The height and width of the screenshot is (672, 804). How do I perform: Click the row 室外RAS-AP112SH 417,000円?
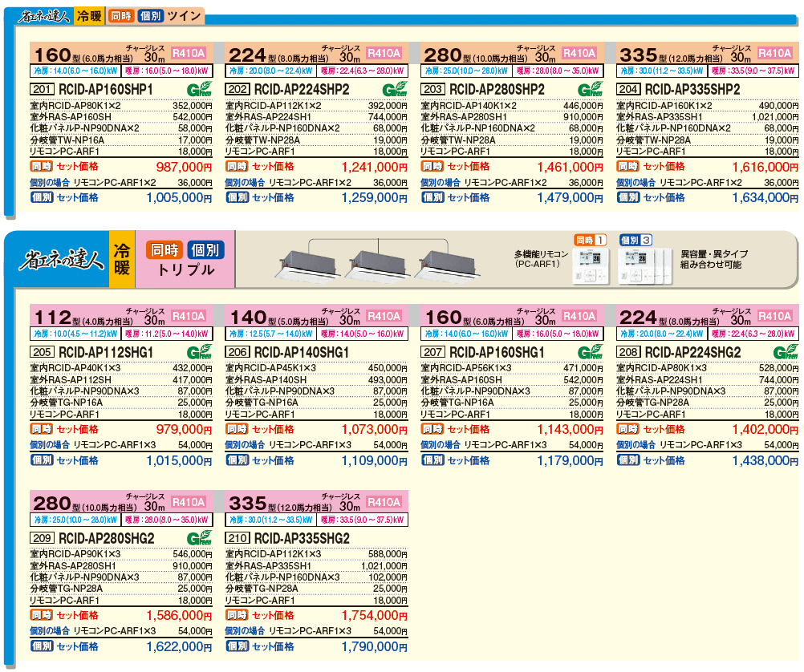[121, 380]
